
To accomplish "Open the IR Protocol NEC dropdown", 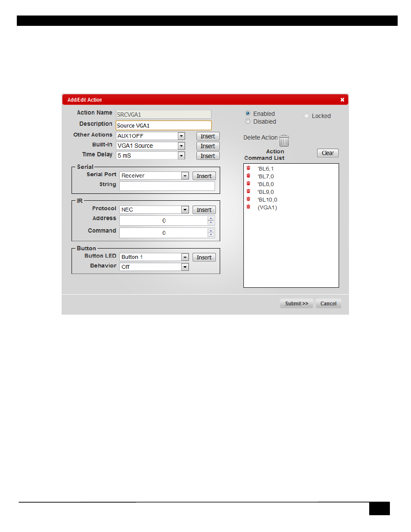I will pos(185,210).
